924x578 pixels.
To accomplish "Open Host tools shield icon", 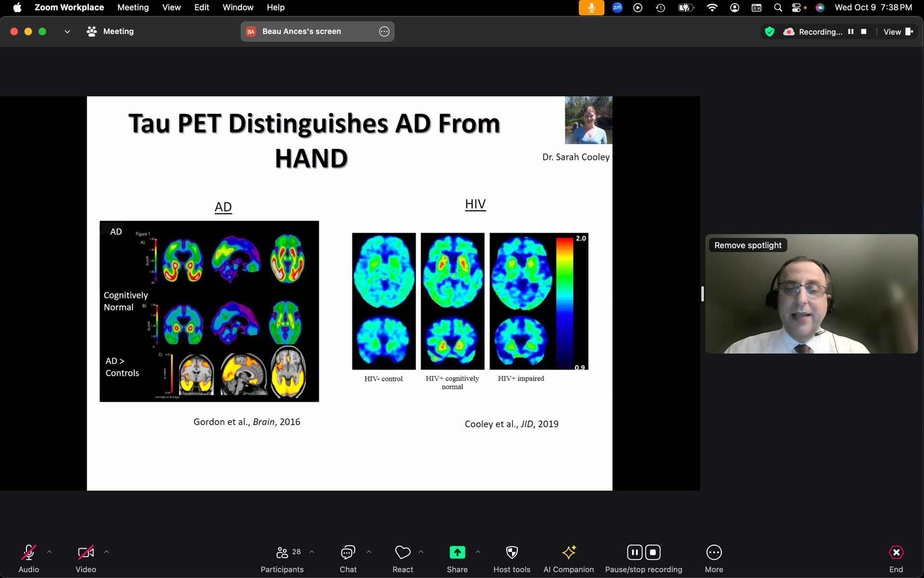I will pos(512,552).
